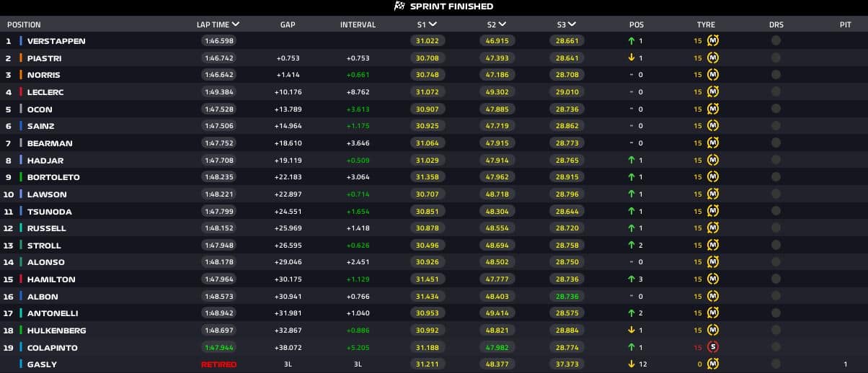Click Hadjar's green position-gained arrow

[x=632, y=160]
